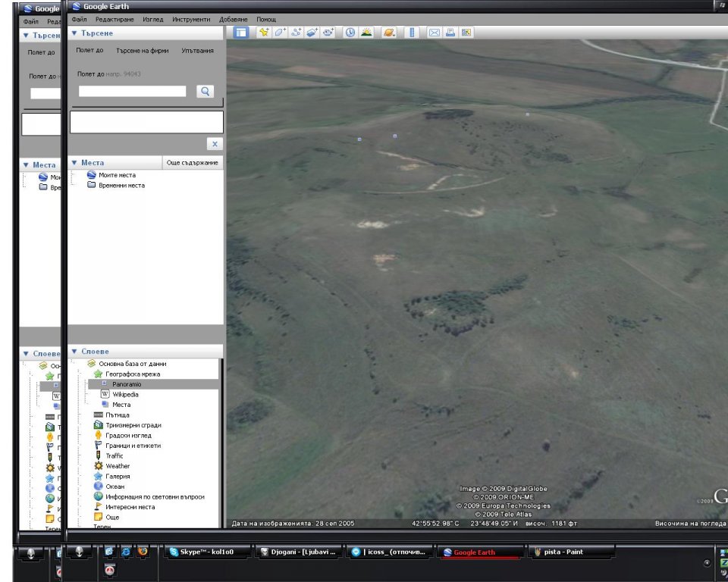The width and height of the screenshot is (728, 582).
Task: Click the Add Placemark pushpin icon
Action: (x=264, y=33)
